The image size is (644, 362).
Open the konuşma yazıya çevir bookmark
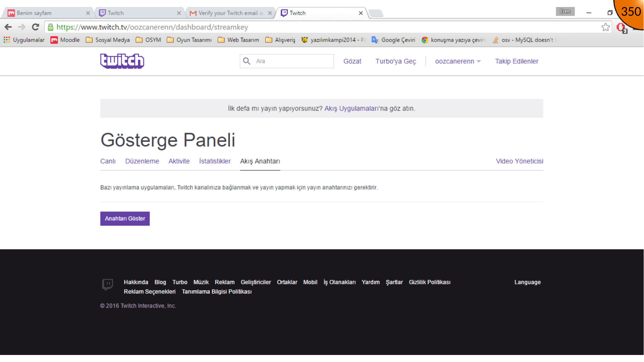pyautogui.click(x=453, y=40)
